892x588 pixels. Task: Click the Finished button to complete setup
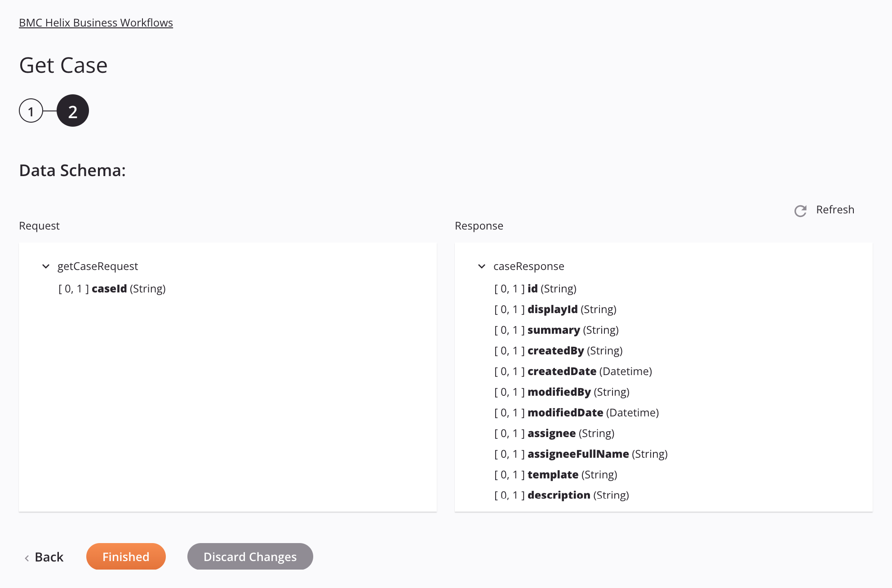(125, 556)
